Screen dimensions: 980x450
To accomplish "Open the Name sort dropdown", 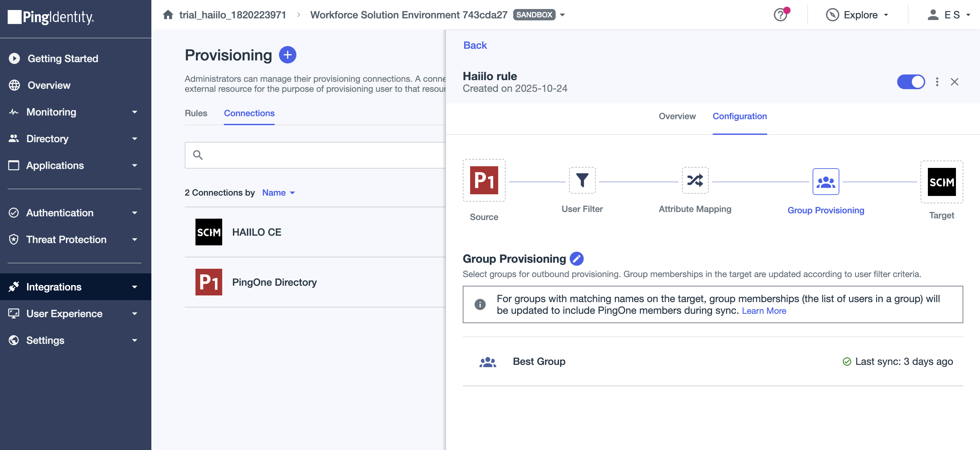I will click(x=278, y=193).
